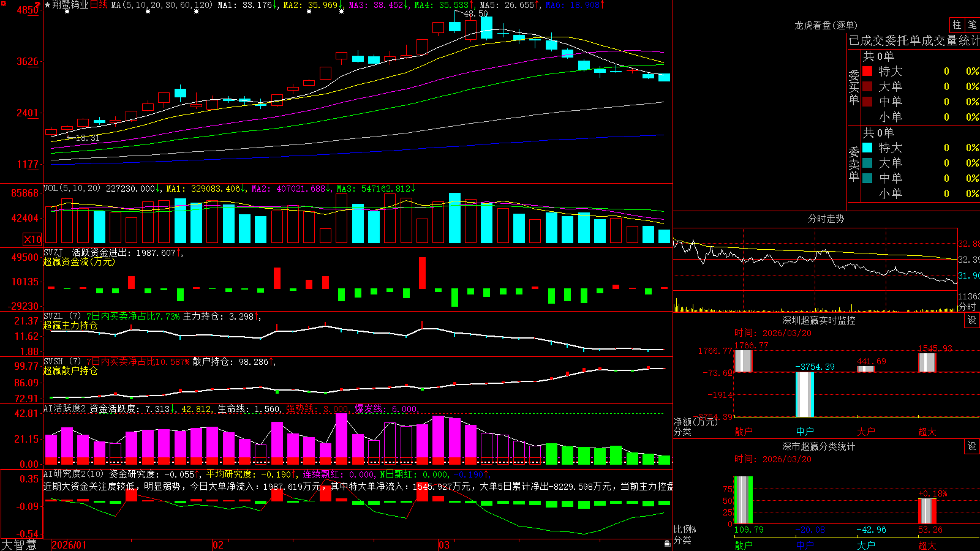Click the 03 month marker on date axis
The width and height of the screenshot is (980, 551).
pos(444,545)
